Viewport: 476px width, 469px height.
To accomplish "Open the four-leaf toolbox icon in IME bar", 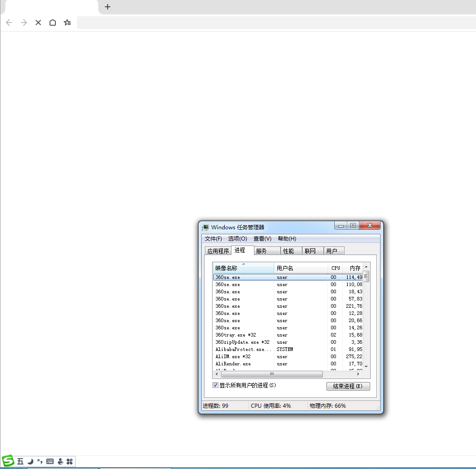I will [69, 461].
